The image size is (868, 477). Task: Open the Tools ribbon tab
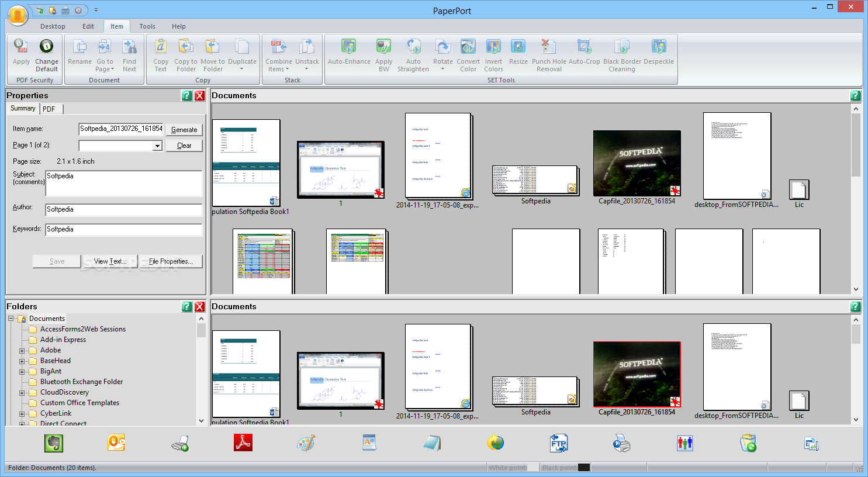[x=147, y=26]
